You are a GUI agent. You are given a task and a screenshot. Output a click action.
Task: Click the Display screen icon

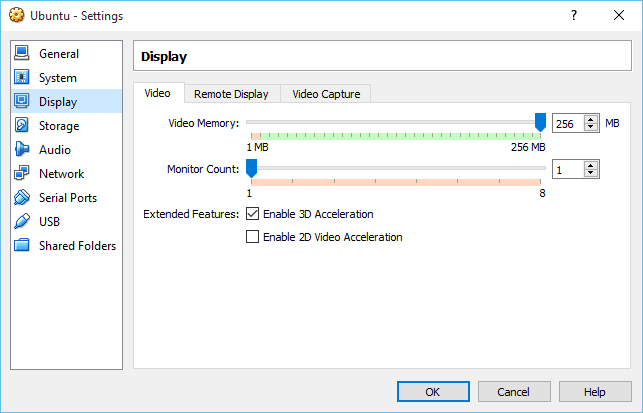coord(21,101)
